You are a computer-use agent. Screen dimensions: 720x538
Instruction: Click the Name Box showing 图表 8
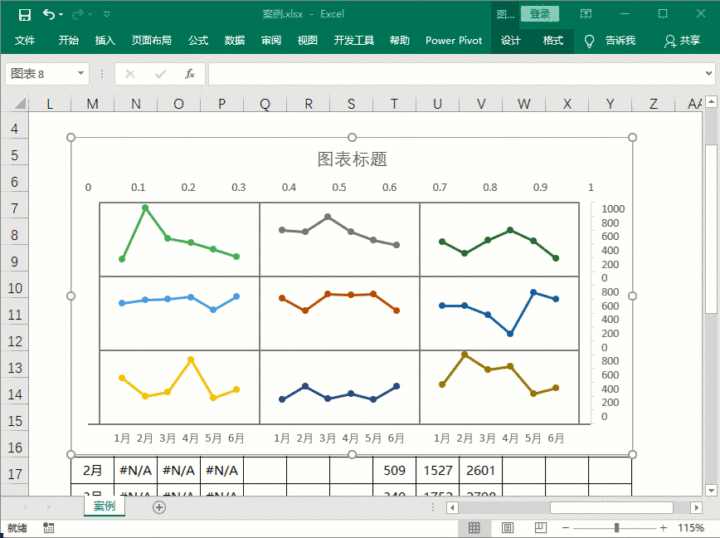coord(41,73)
